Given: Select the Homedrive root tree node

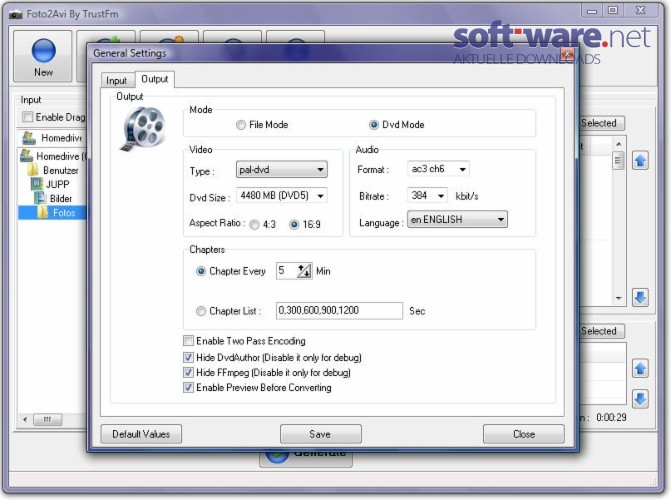Looking at the screenshot, I should coord(54,156).
